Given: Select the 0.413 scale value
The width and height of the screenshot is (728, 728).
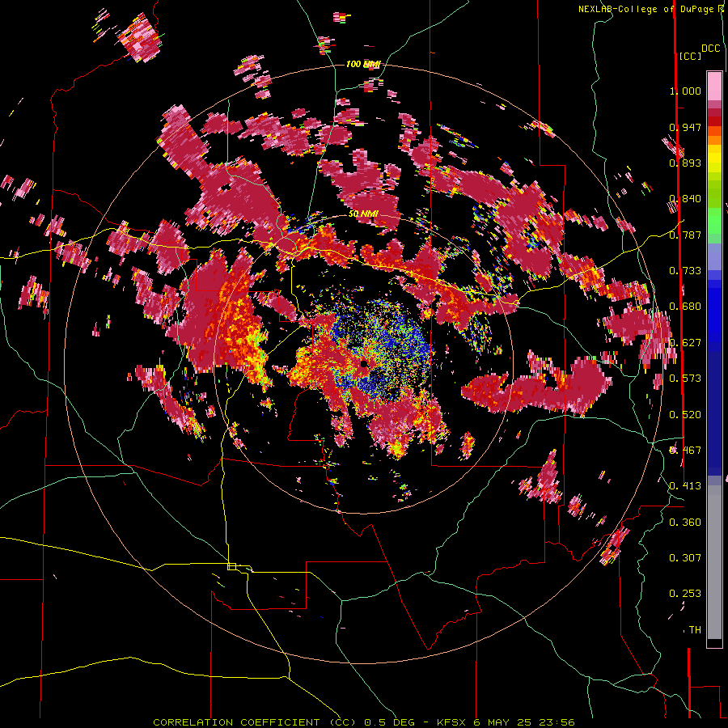Looking at the screenshot, I should 685,486.
